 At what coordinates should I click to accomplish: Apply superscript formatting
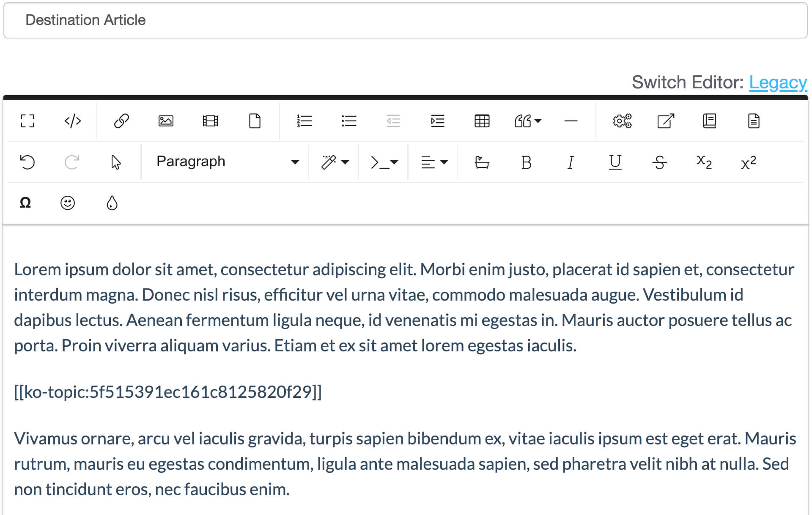tap(749, 162)
